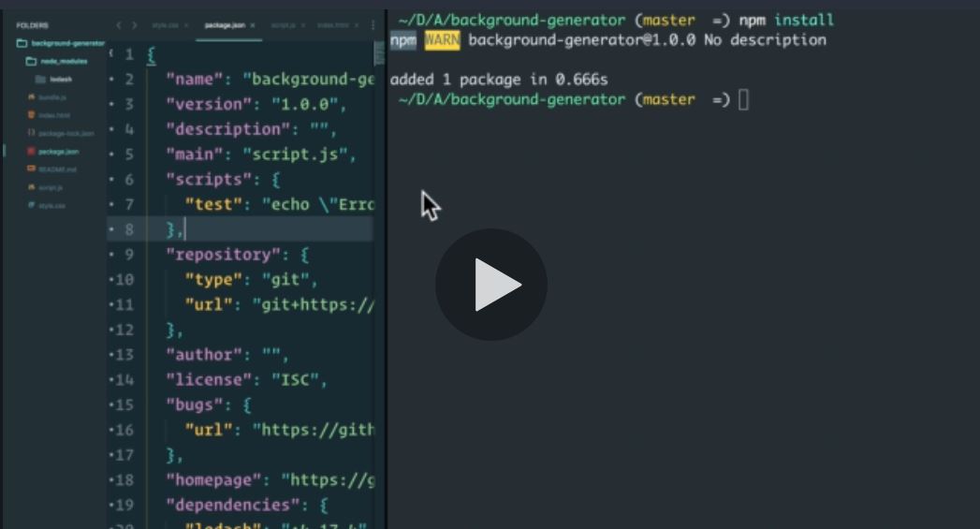Collapse the background-generator root folder
Viewport: 980px width, 529px height.
point(61,43)
